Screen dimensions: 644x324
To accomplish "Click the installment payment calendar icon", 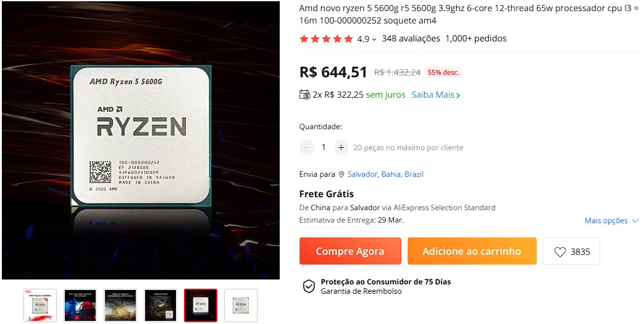I will tap(305, 95).
